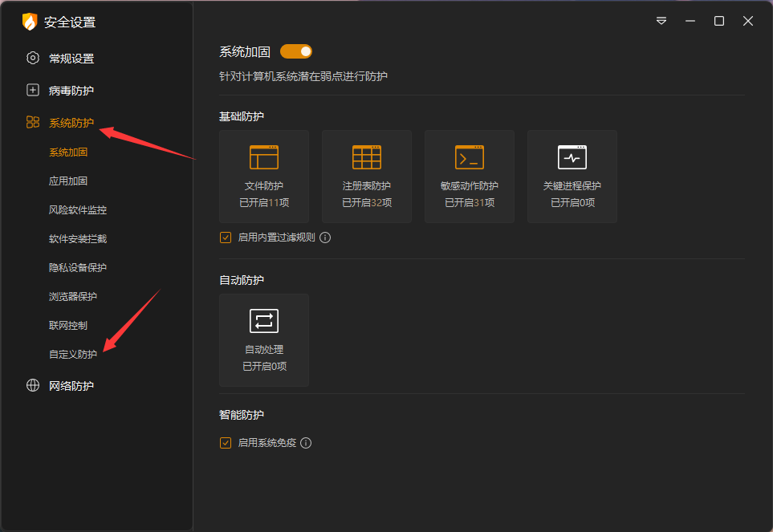Viewport: 773px width, 532px height.
Task: Expand the 病毒防护 sidebar section
Action: click(x=71, y=90)
